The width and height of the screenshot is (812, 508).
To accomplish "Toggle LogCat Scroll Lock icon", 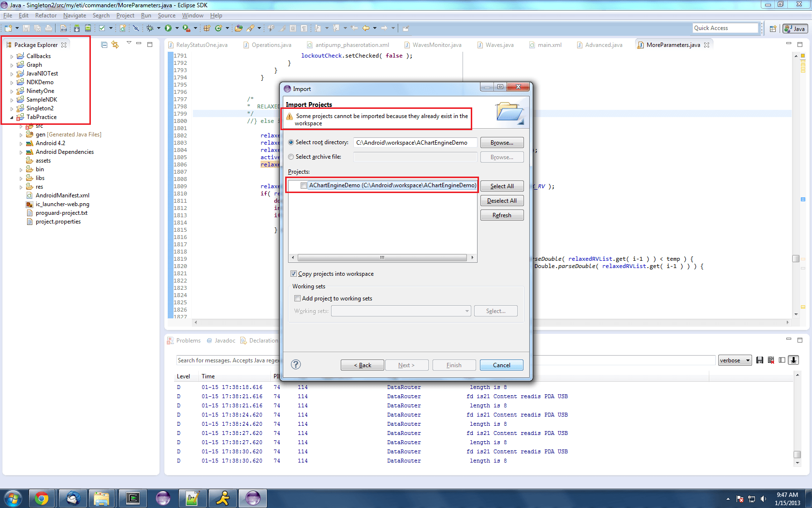I will [x=793, y=360].
